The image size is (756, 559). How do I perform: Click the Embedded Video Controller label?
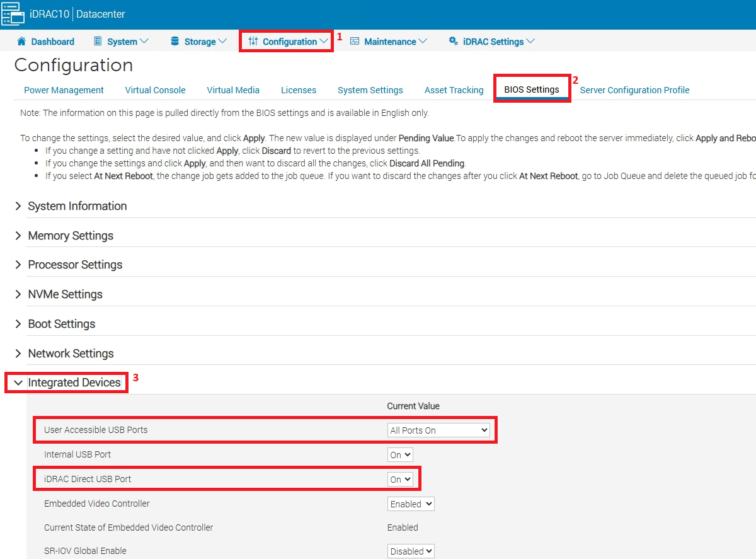pos(97,504)
